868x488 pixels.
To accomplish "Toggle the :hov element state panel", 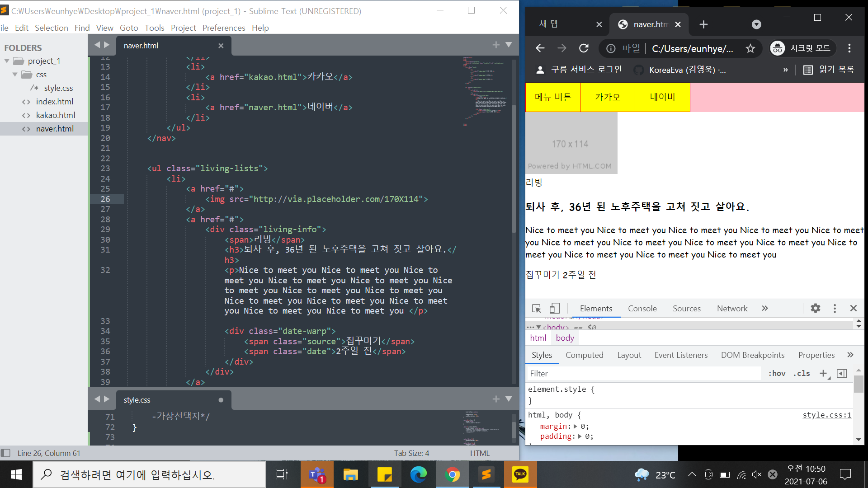I will 777,374.
